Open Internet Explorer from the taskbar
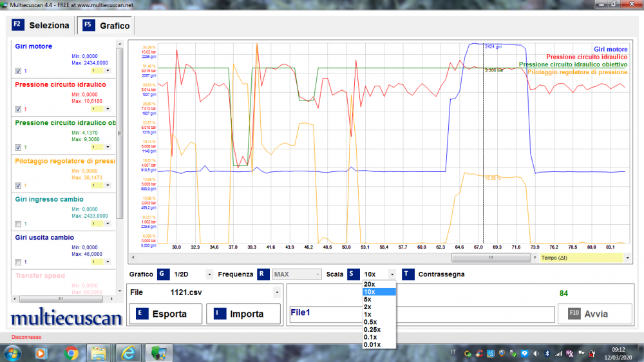Image resolution: width=644 pixels, height=362 pixels. click(128, 352)
